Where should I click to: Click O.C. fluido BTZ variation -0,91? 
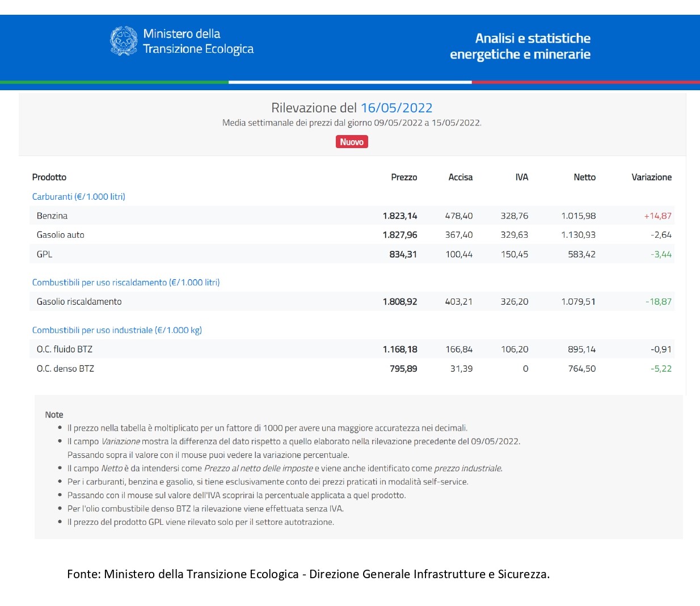coord(661,349)
